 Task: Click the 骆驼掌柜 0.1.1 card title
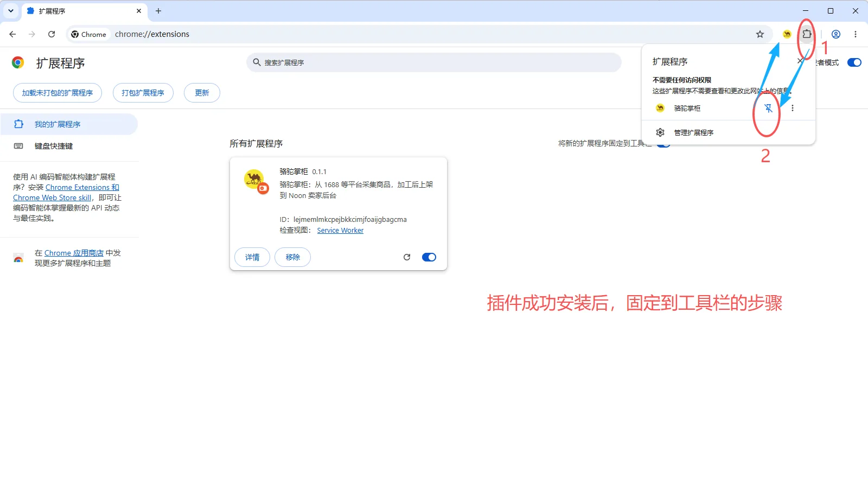click(x=303, y=171)
